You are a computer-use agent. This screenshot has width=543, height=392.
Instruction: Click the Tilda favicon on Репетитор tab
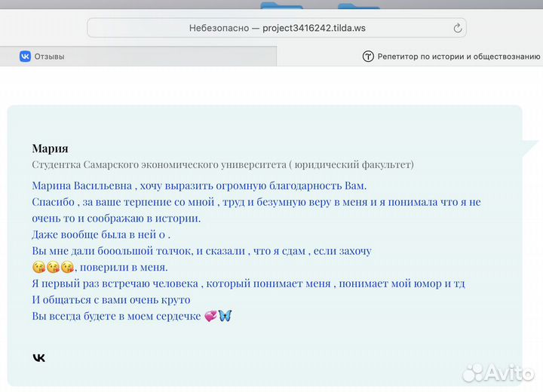tap(368, 56)
